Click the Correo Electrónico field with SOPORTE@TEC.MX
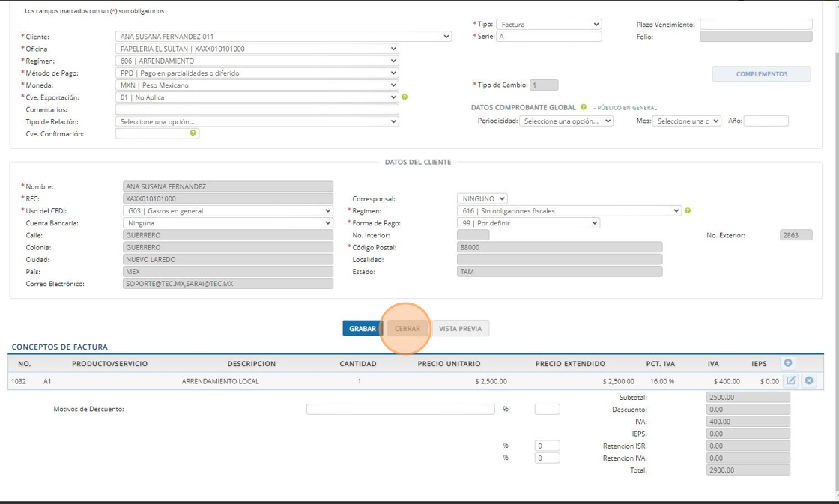Screen dimensions: 839x504 pyautogui.click(x=228, y=284)
